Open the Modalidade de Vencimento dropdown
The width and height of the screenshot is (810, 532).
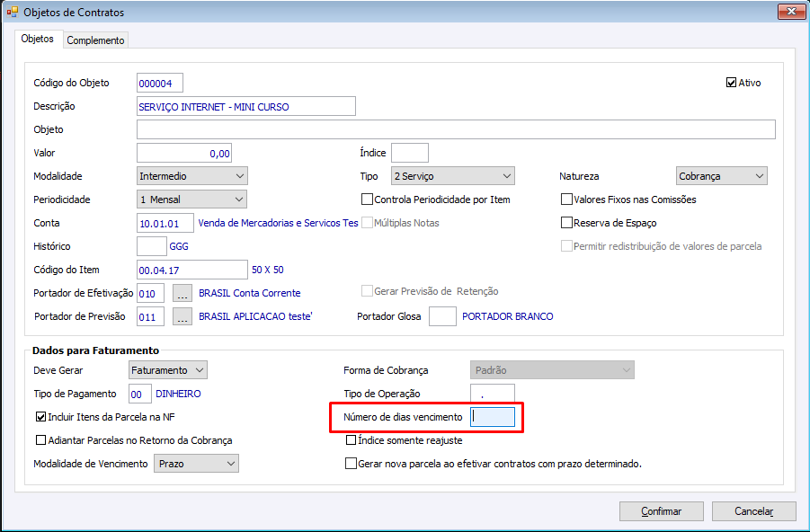(196, 464)
